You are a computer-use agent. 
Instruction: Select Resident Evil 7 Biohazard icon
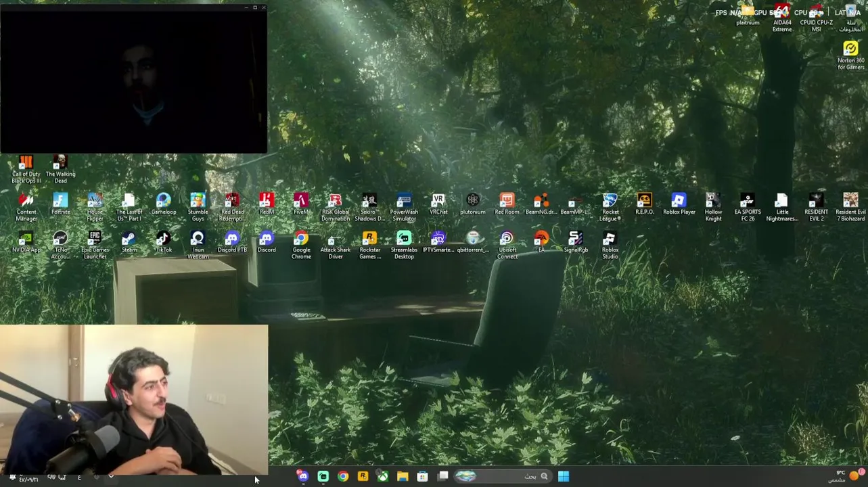850,207
